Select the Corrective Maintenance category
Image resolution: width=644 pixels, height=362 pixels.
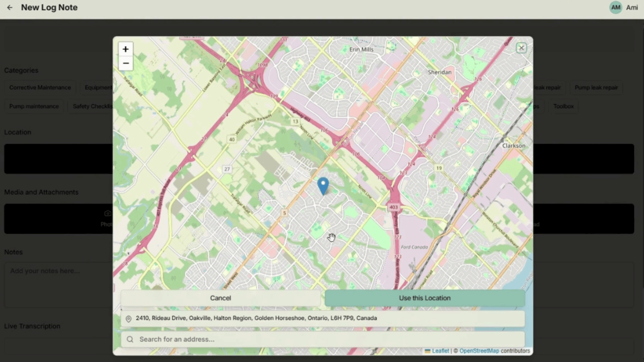click(40, 87)
